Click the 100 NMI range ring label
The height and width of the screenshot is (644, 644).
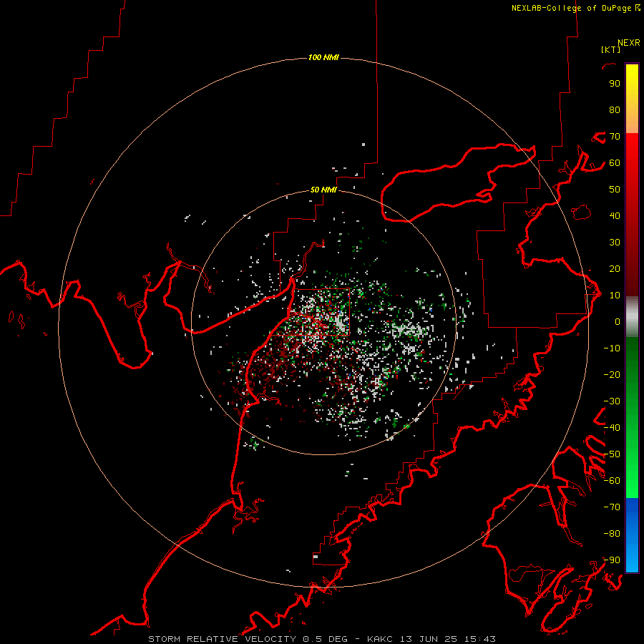323,57
